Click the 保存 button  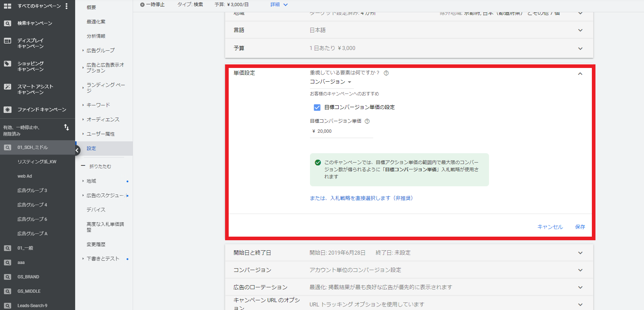(x=580, y=227)
